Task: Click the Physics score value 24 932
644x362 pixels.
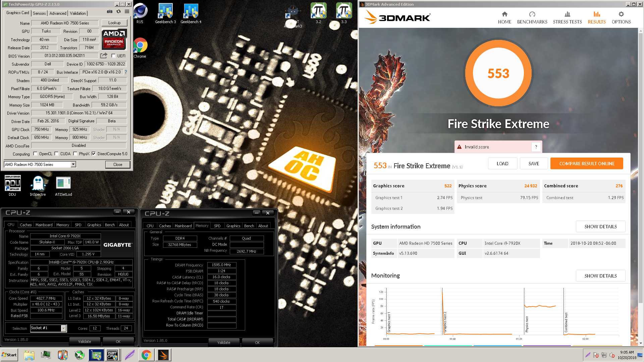Action: click(531, 186)
